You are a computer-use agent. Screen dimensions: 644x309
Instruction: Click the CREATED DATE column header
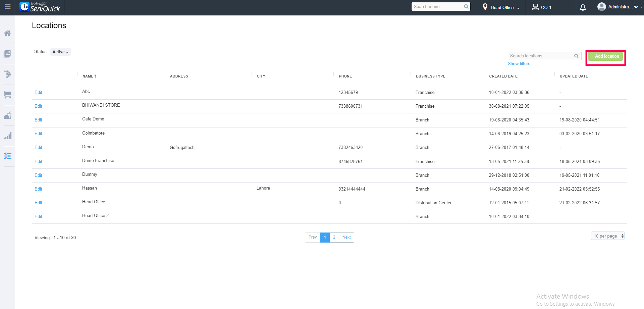click(503, 76)
